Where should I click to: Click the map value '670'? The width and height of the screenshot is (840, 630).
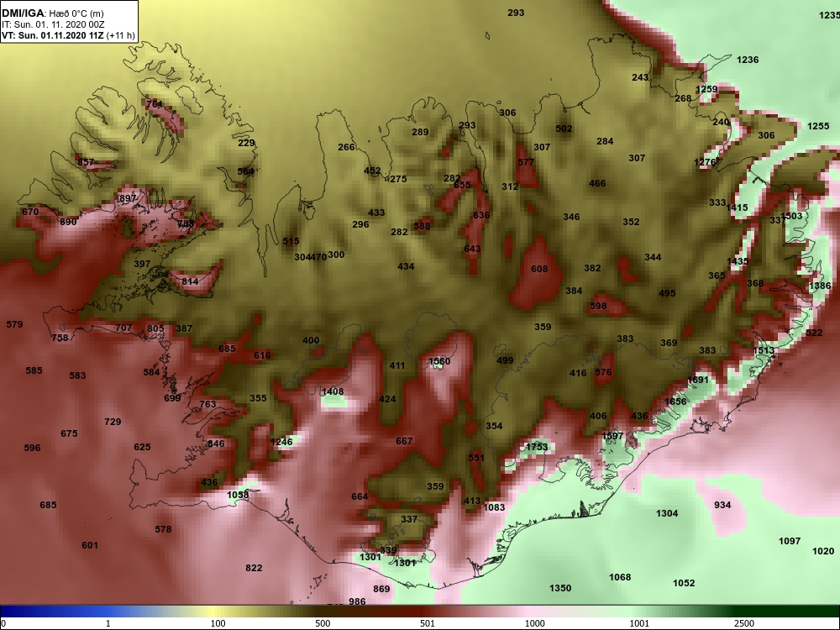pyautogui.click(x=30, y=212)
